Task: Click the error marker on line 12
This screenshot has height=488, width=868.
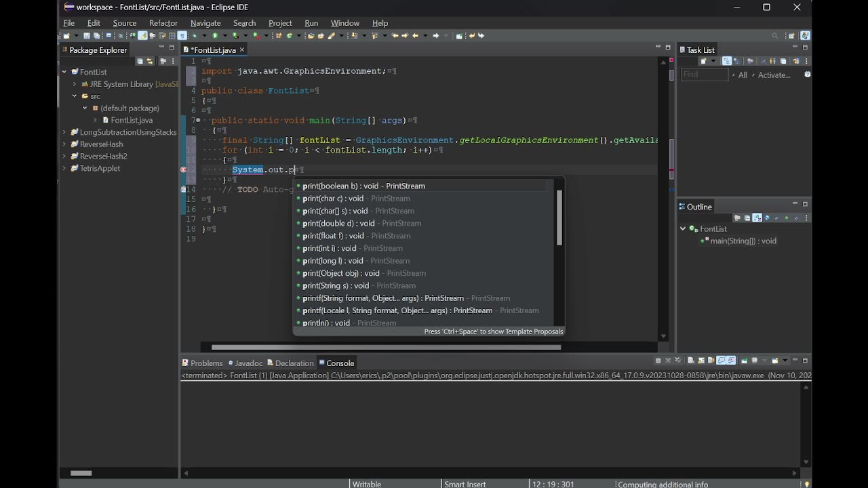Action: 184,169
